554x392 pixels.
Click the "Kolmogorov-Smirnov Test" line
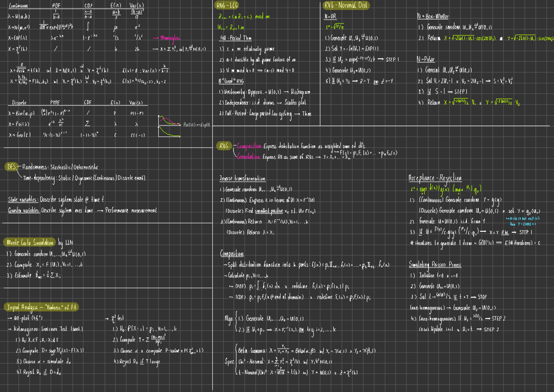point(46,329)
